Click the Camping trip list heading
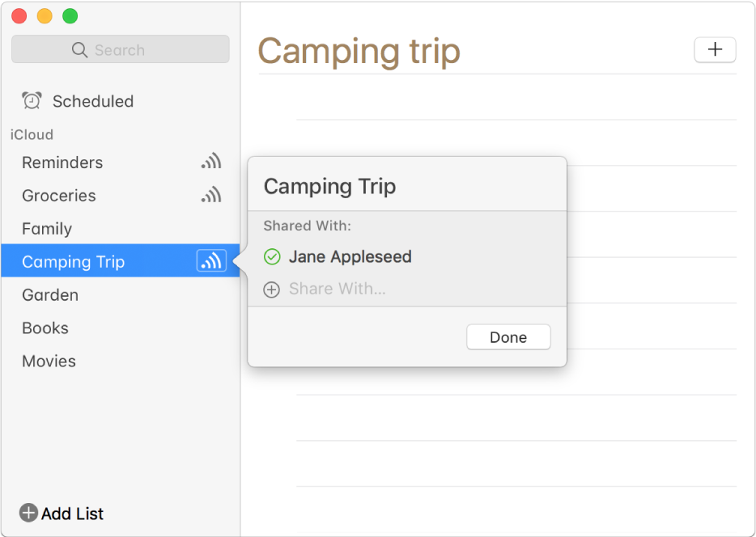 359,52
